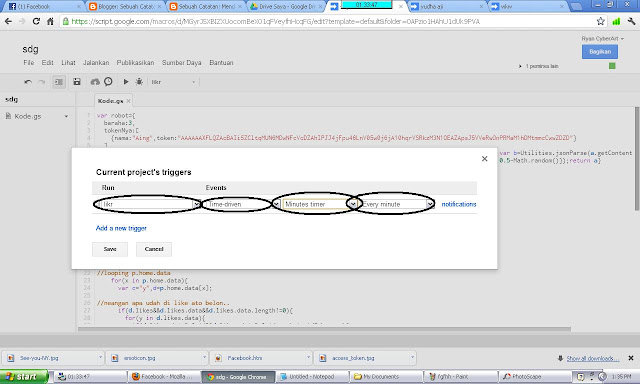Click the browser address bar URL

[x=276, y=21]
